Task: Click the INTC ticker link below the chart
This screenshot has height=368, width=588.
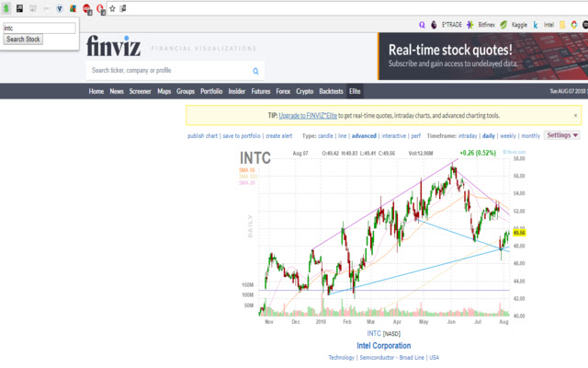Action: (x=374, y=333)
